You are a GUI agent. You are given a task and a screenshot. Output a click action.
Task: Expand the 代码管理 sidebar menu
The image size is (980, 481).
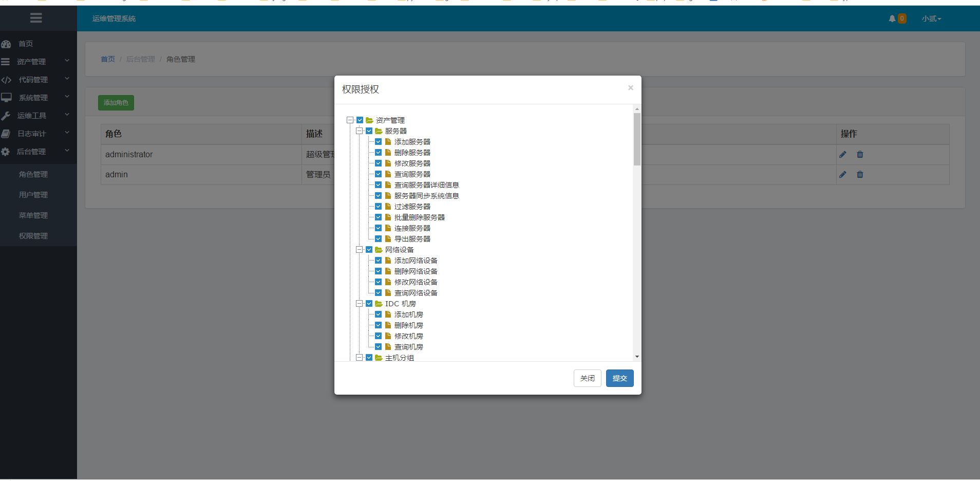(39, 80)
